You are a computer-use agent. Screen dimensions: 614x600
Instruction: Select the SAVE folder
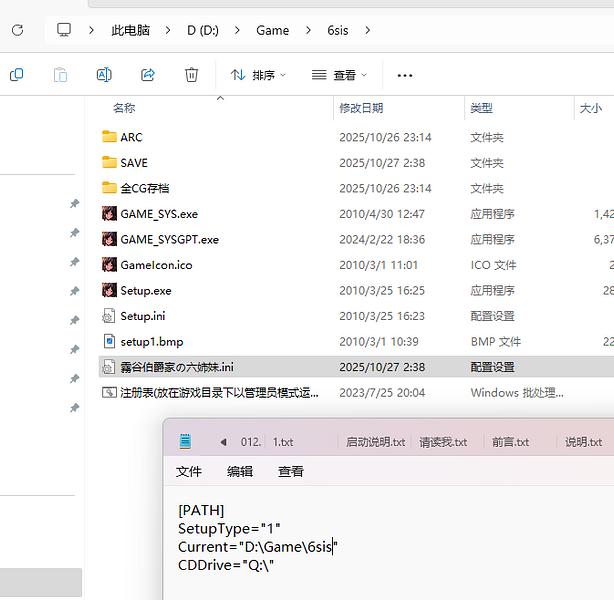[x=134, y=163]
